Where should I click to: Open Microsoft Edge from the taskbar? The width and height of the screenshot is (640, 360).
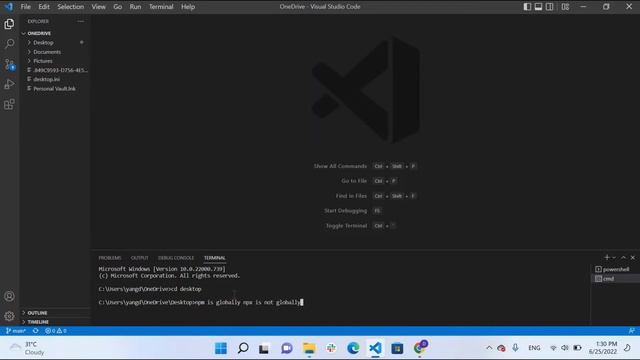(353, 348)
